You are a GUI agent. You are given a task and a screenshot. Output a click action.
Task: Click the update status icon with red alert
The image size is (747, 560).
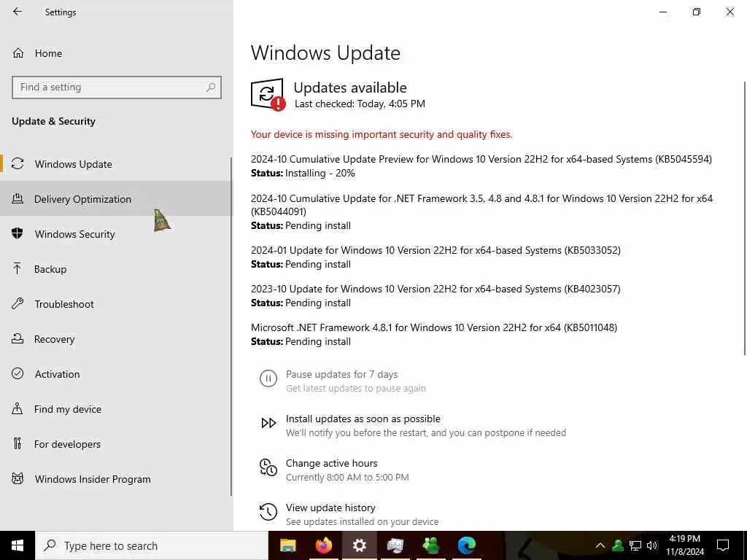click(268, 94)
